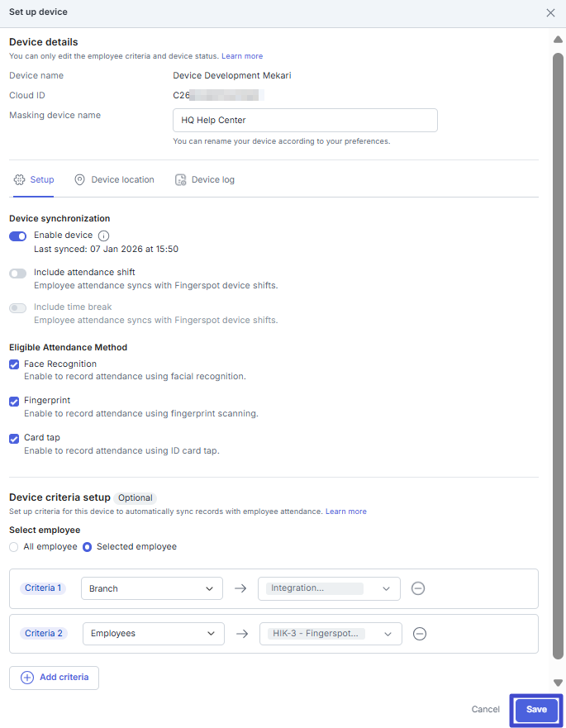
Task: Click the info icon beside Enable device
Action: coord(103,236)
